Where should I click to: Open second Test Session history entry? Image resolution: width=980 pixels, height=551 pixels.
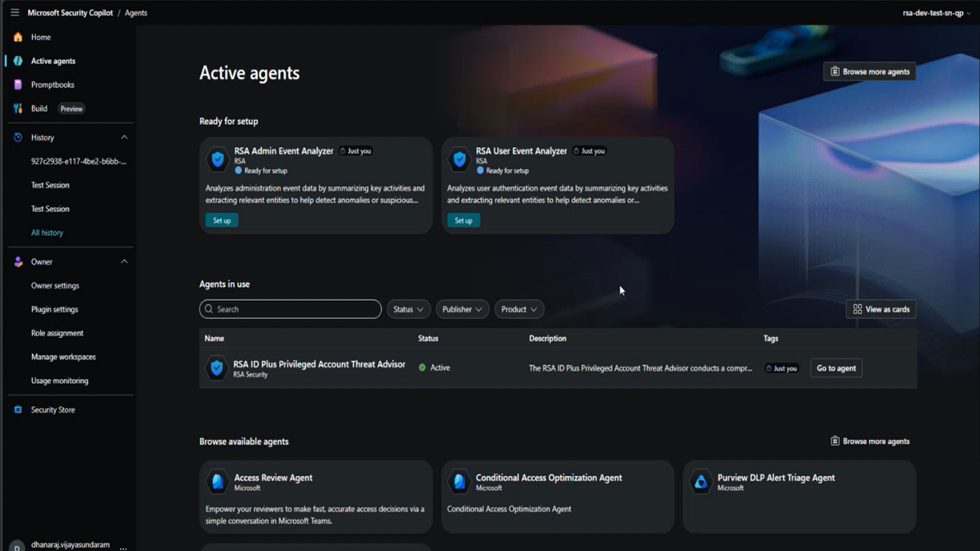pyautogui.click(x=51, y=209)
